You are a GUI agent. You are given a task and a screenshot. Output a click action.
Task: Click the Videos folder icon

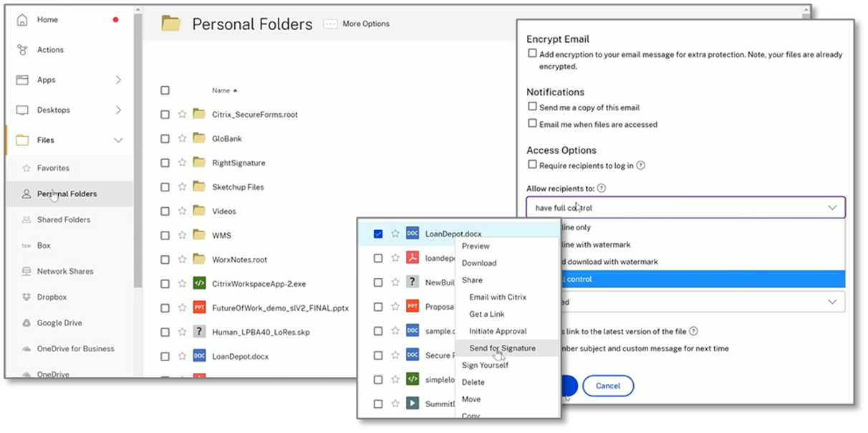coord(199,211)
